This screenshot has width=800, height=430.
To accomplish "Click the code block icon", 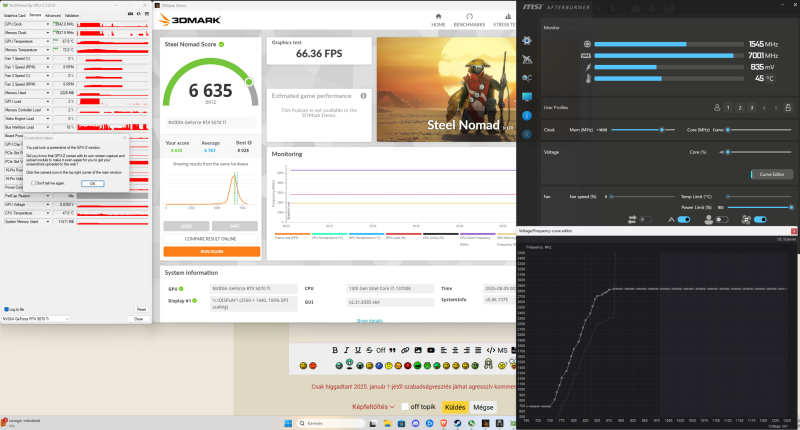I will point(491,350).
